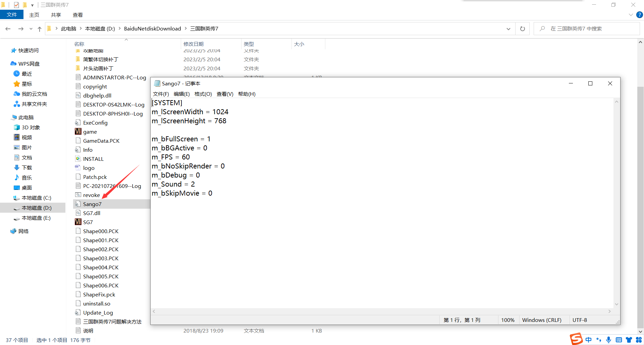
Task: Click BaiduNetdiskDownload in address breadcrumb
Action: (x=153, y=29)
